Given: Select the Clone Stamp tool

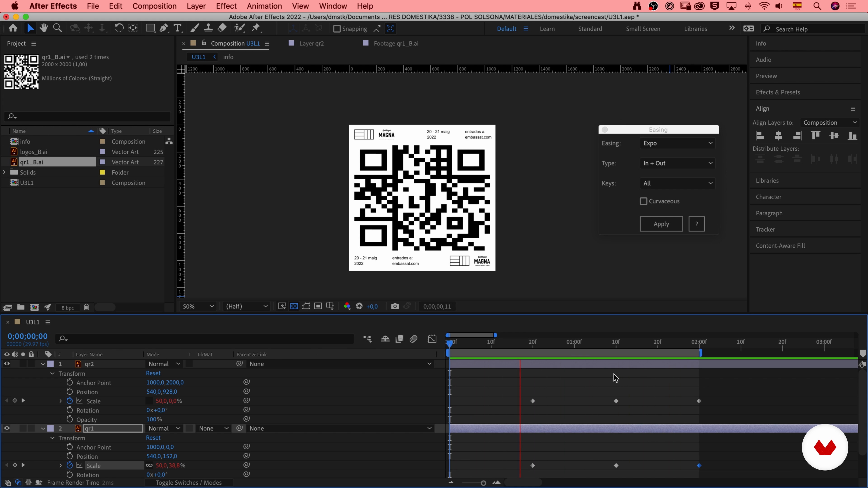Looking at the screenshot, I should [208, 28].
